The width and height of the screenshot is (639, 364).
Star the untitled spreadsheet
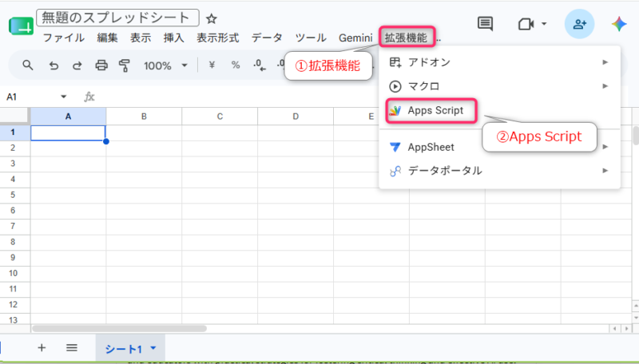tap(211, 18)
